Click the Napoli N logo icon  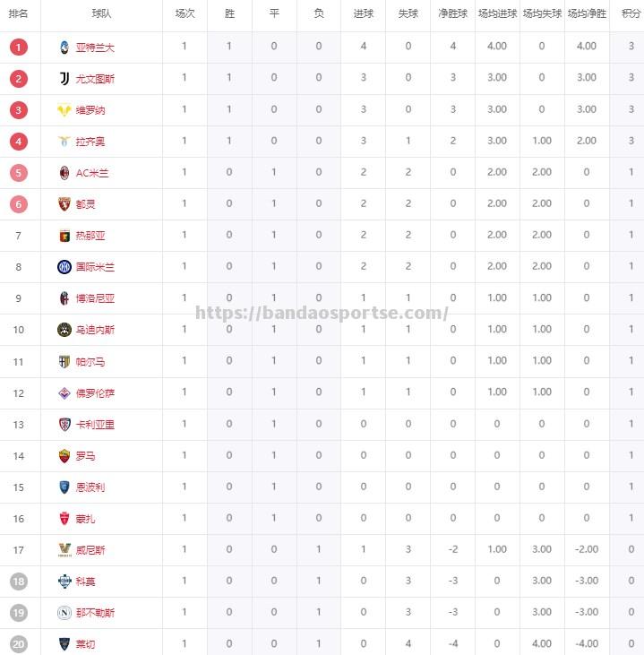click(x=64, y=613)
